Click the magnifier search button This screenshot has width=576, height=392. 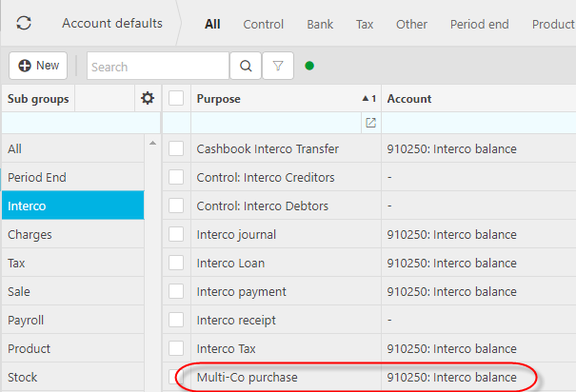(x=244, y=67)
